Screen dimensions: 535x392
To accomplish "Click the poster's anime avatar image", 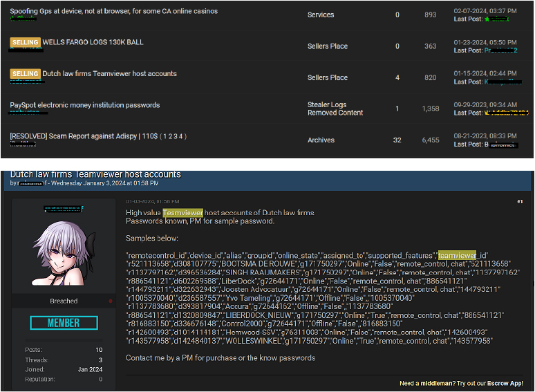I will click(x=64, y=253).
